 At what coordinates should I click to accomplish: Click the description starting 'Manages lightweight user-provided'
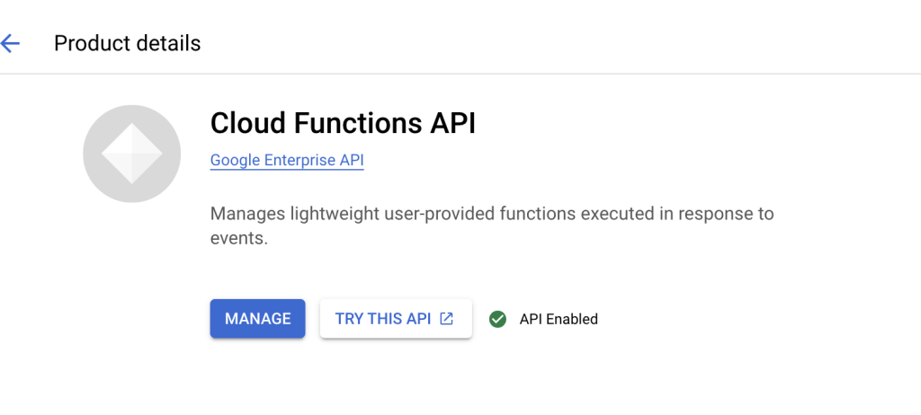(492, 226)
